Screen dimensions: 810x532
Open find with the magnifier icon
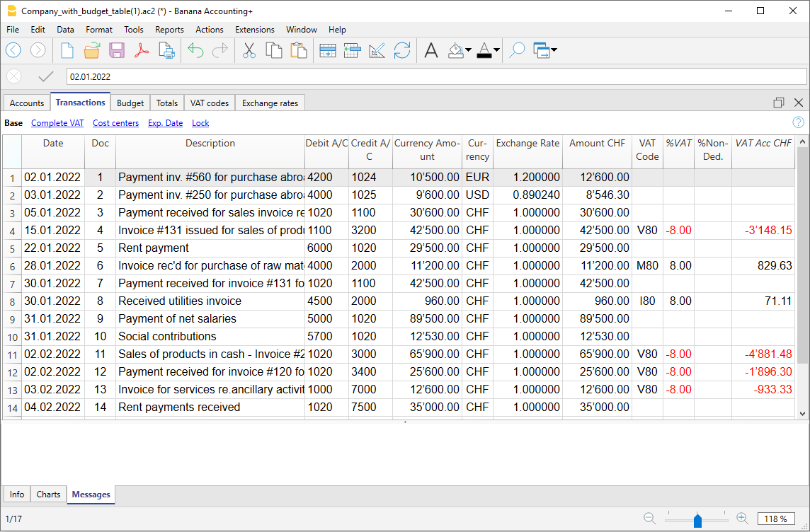(517, 50)
